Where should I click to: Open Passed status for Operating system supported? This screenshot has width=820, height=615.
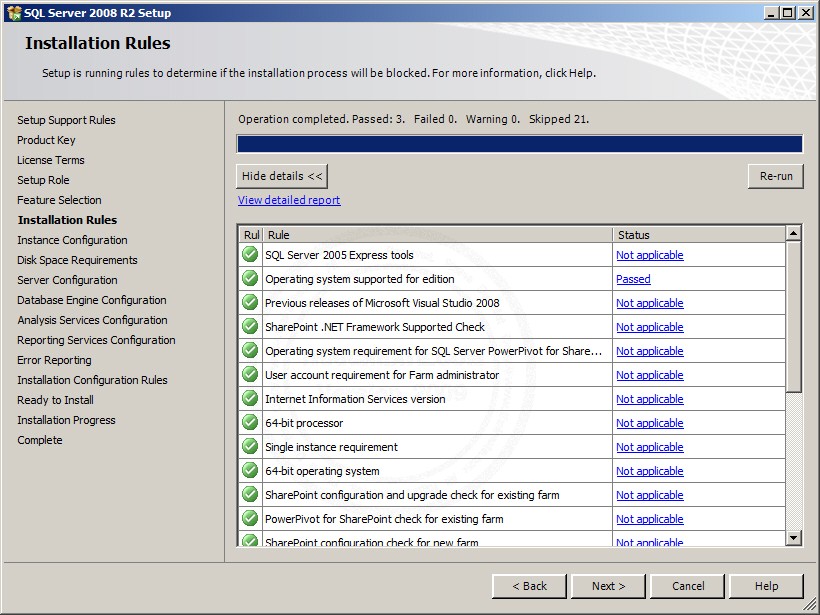633,279
